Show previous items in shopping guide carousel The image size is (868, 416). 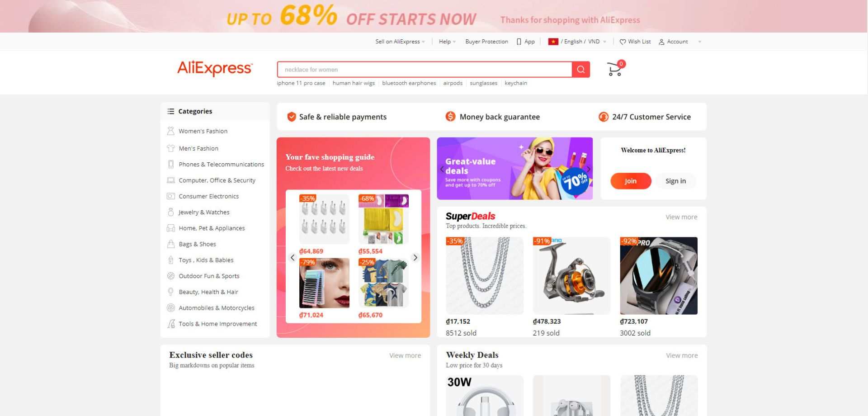coord(292,258)
